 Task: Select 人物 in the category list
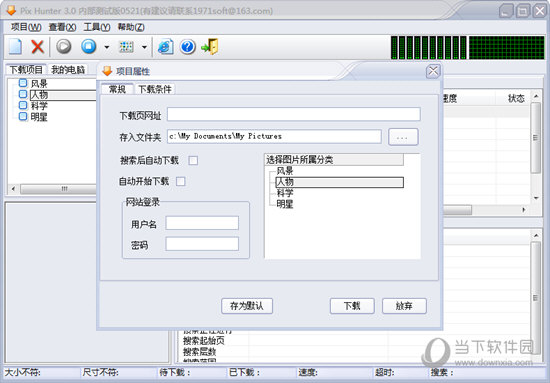(x=339, y=182)
